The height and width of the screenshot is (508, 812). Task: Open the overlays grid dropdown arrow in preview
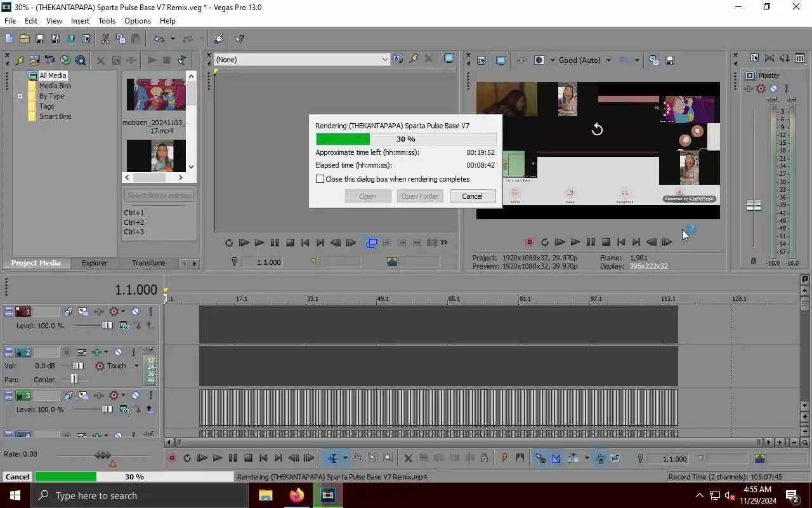637,60
